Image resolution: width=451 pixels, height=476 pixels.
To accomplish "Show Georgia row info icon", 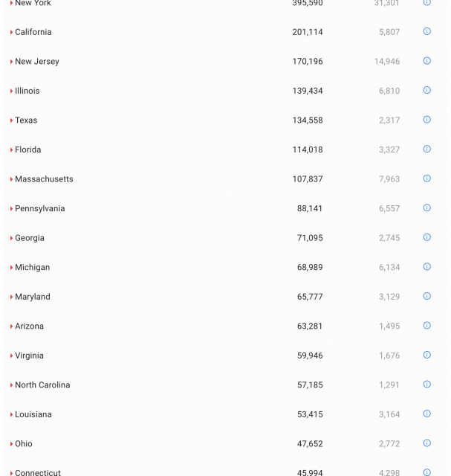I will pyautogui.click(x=426, y=237).
